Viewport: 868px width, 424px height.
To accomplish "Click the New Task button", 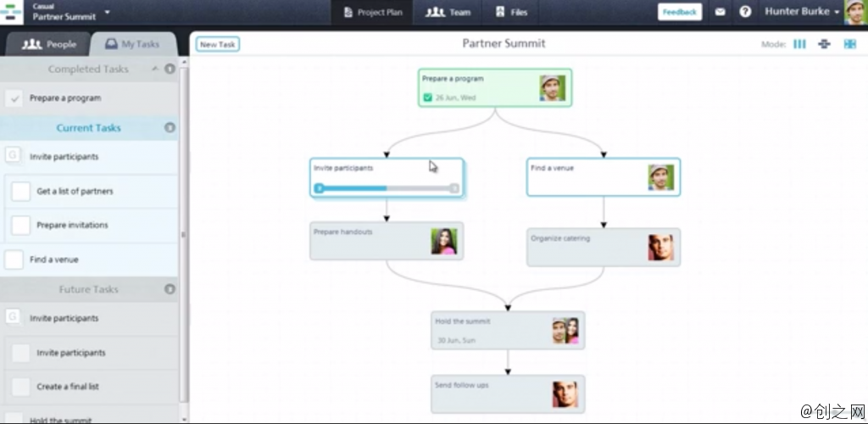I will pos(218,44).
